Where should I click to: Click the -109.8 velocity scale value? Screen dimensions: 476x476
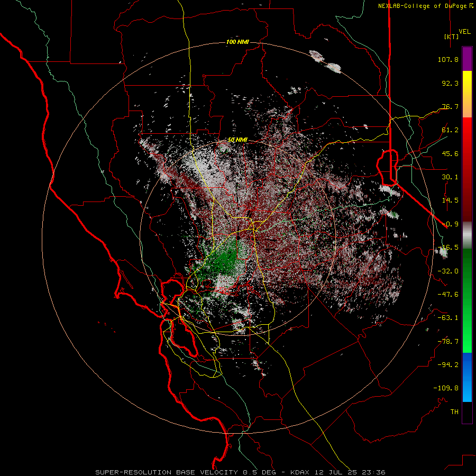click(x=446, y=388)
